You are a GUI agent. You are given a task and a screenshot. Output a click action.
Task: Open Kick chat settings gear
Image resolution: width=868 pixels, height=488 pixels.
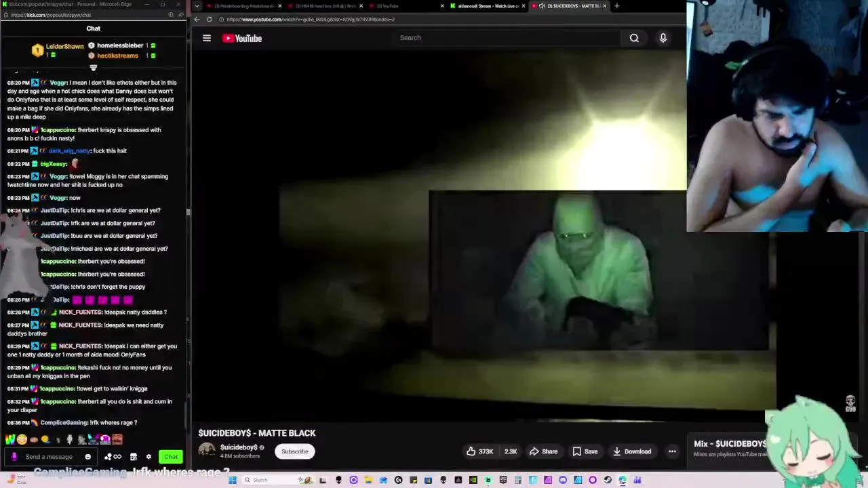149,457
